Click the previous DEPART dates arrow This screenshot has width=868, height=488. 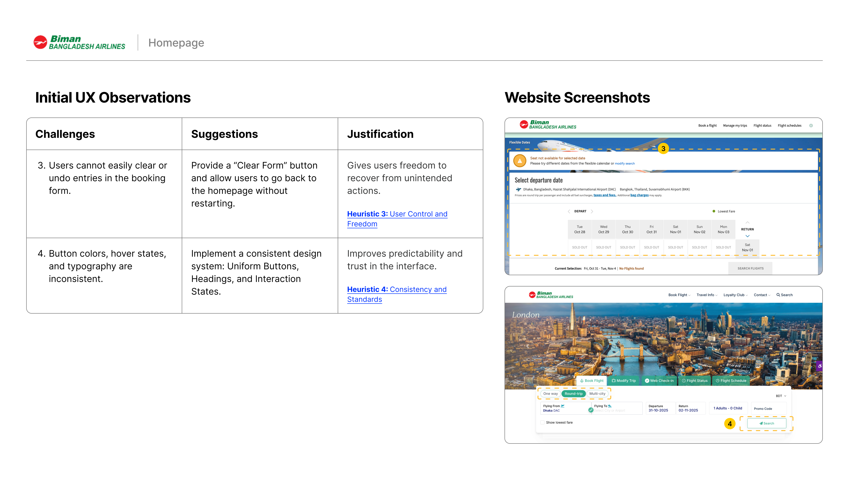tap(569, 211)
